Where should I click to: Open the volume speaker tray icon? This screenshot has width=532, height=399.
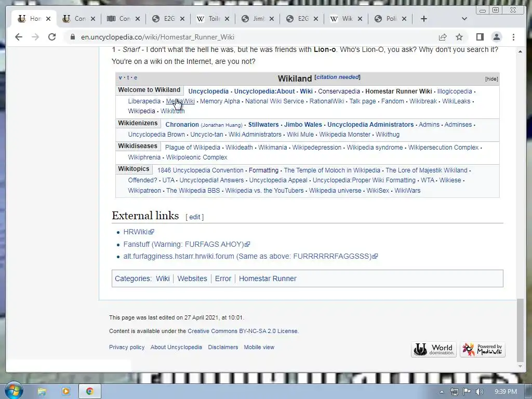click(480, 392)
